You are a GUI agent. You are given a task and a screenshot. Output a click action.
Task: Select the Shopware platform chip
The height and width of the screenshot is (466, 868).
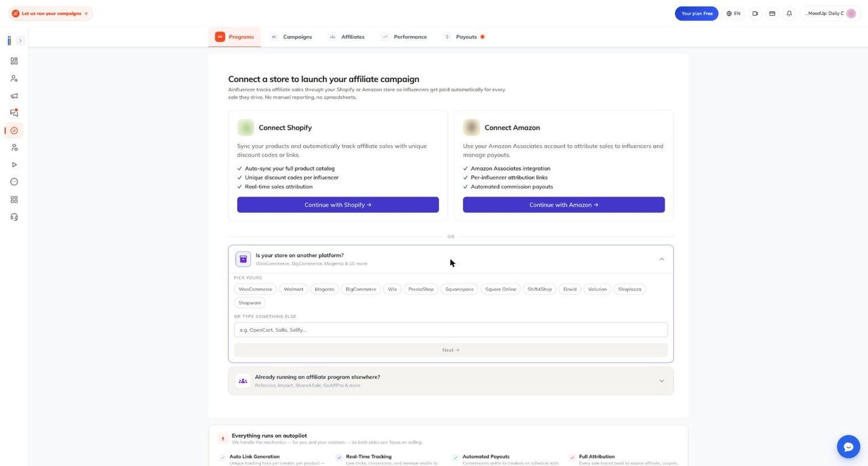click(x=250, y=303)
